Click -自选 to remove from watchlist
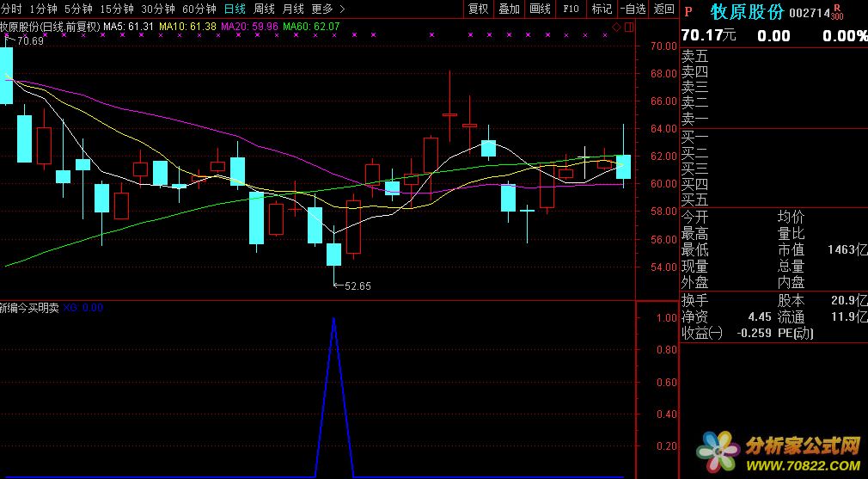868x479 pixels. [633, 9]
